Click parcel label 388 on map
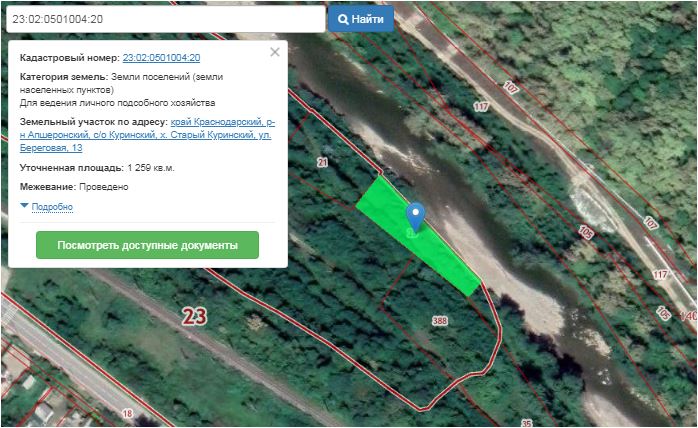Image resolution: width=698 pixels, height=428 pixels. click(440, 321)
